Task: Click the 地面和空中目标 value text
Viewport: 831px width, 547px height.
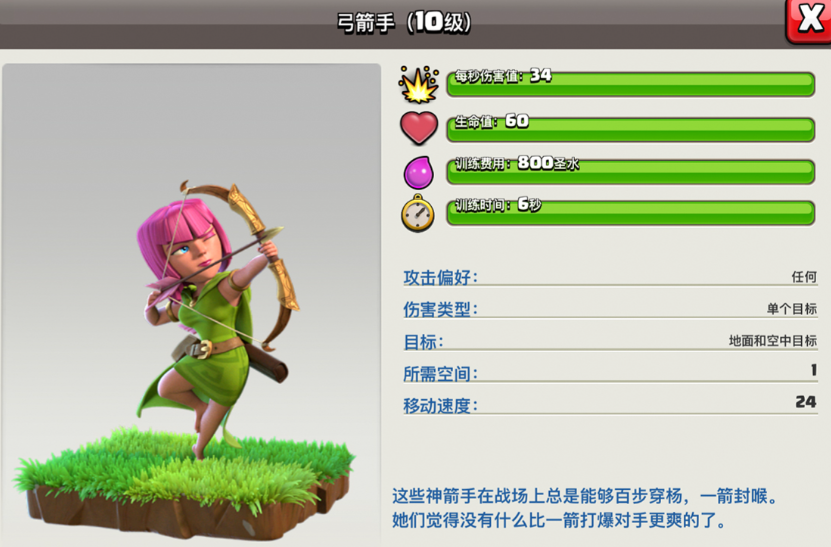Action: click(773, 341)
